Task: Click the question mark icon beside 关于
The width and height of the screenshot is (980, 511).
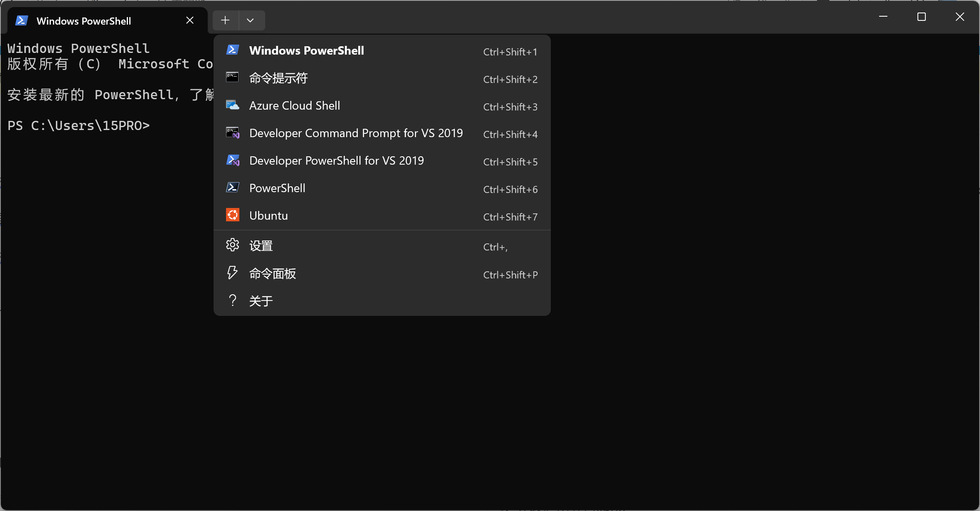Action: pos(232,300)
